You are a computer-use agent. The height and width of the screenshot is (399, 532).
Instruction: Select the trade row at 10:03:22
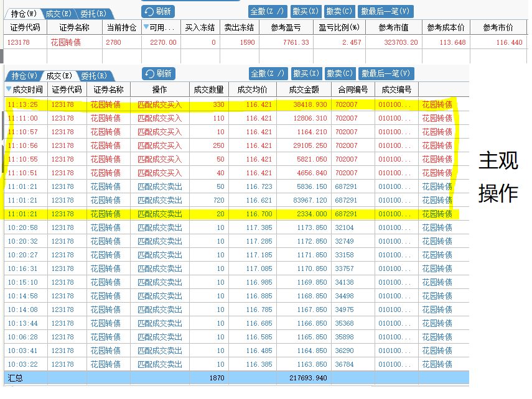tap(236, 364)
